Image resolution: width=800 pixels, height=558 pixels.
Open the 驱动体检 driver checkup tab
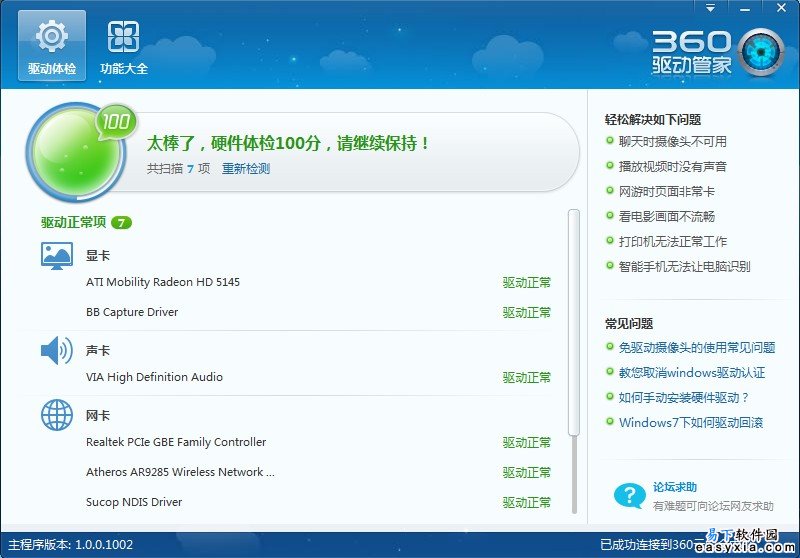tap(51, 46)
